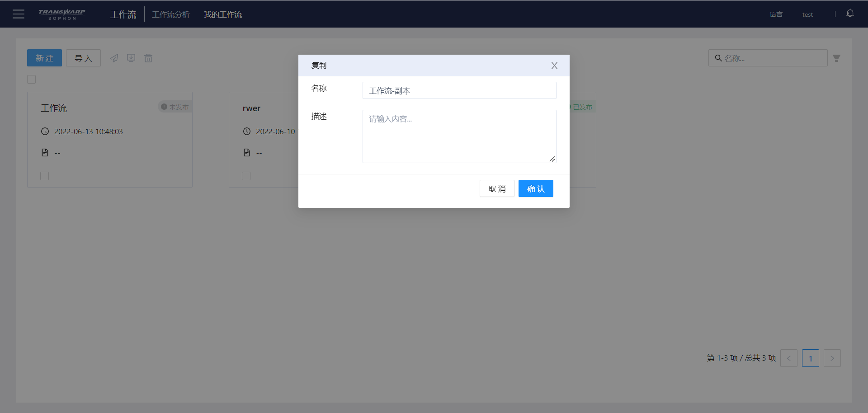The height and width of the screenshot is (413, 868).
Task: Check the rwer card checkbox
Action: coord(246,176)
